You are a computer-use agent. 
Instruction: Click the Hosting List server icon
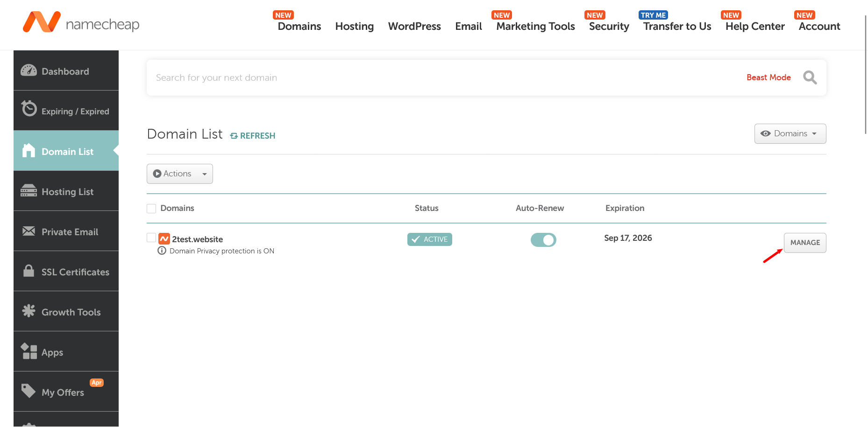28,190
